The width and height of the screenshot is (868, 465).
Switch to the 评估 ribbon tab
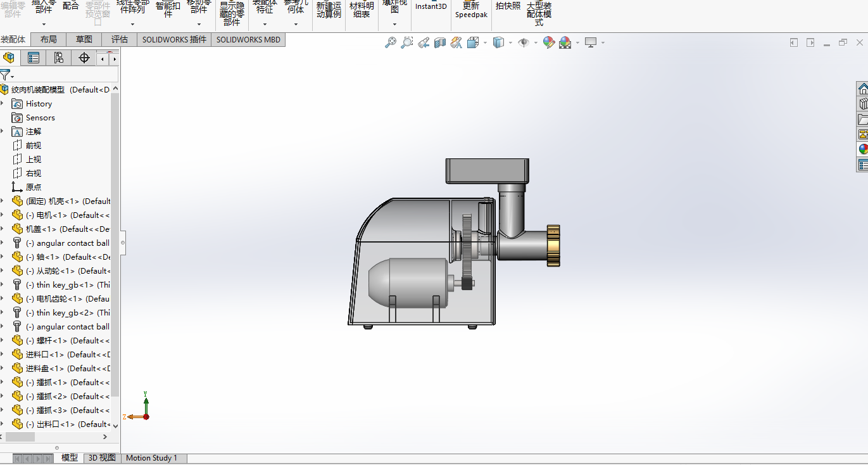click(x=120, y=39)
